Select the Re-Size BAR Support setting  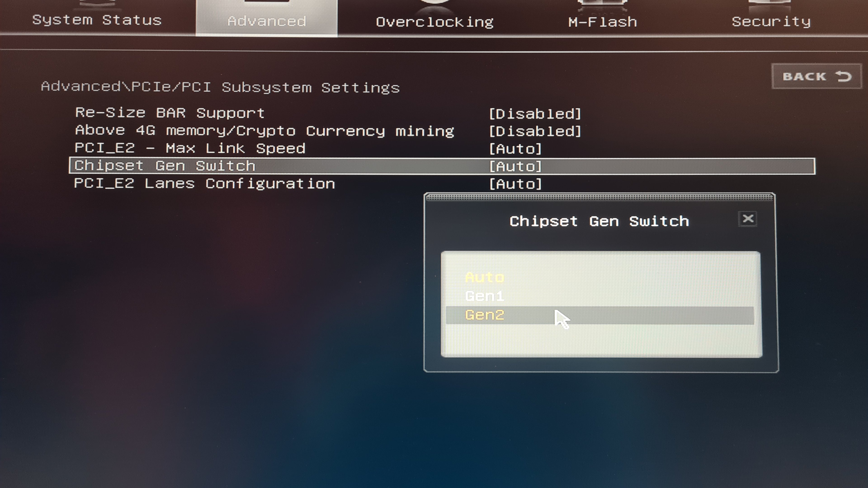pyautogui.click(x=170, y=113)
